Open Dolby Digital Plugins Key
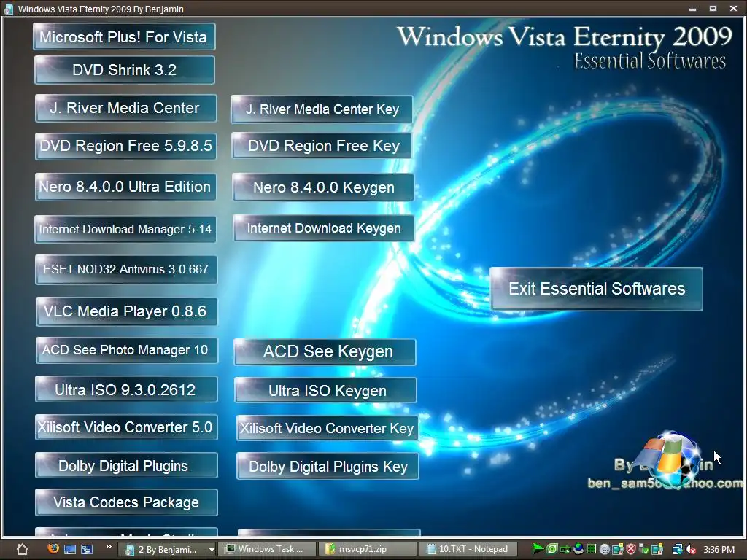The width and height of the screenshot is (747, 560). click(328, 466)
